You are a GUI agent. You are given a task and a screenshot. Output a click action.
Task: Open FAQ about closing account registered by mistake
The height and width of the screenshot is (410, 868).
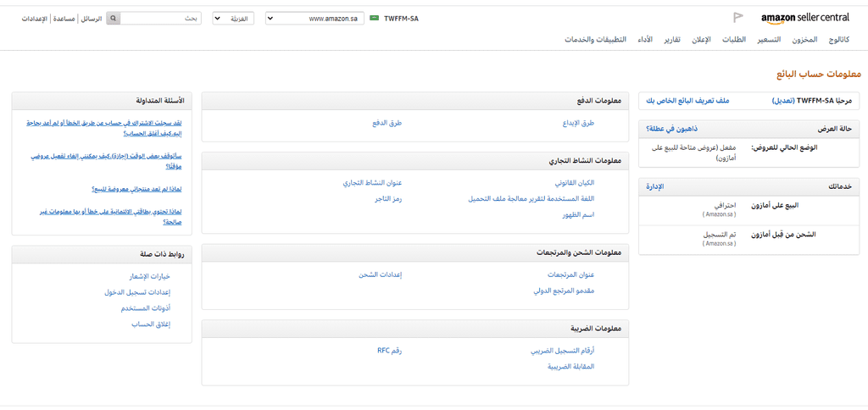104,129
